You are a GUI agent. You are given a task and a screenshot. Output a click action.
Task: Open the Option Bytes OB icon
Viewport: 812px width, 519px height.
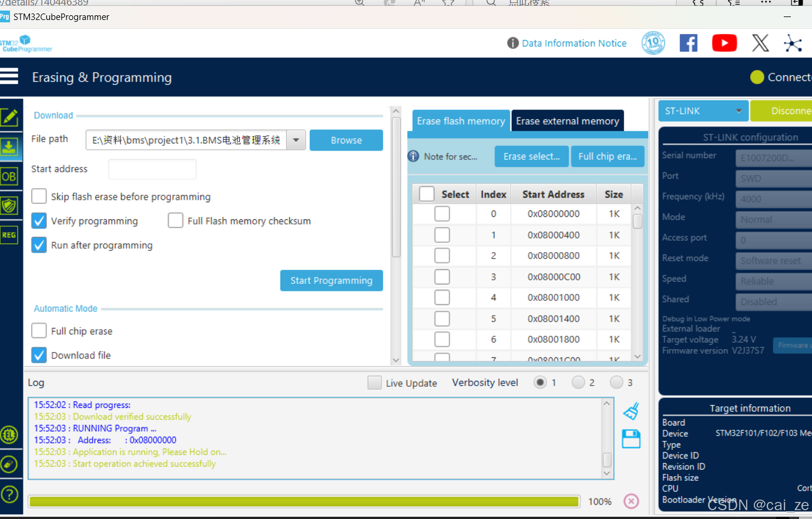9,176
